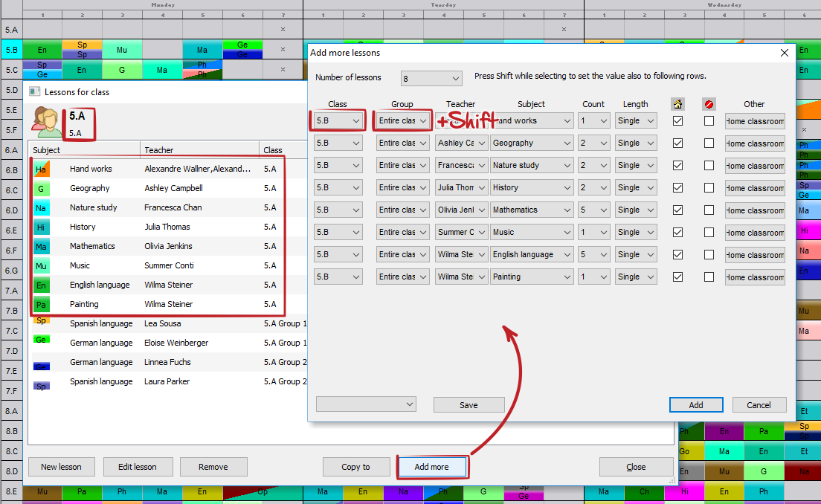Enable the red-icon checkbox for Hand works row
Viewport: 821px width, 504px height.
[x=709, y=120]
